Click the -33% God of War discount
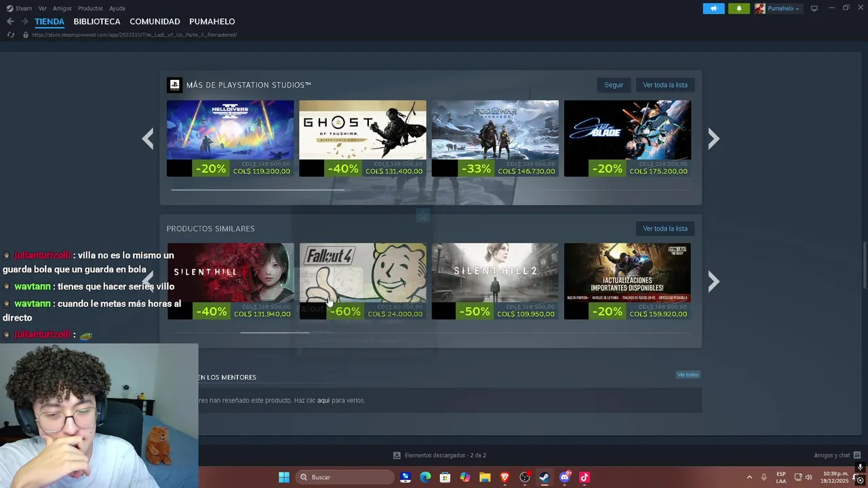Viewport: 868px width, 488px height. (475, 169)
